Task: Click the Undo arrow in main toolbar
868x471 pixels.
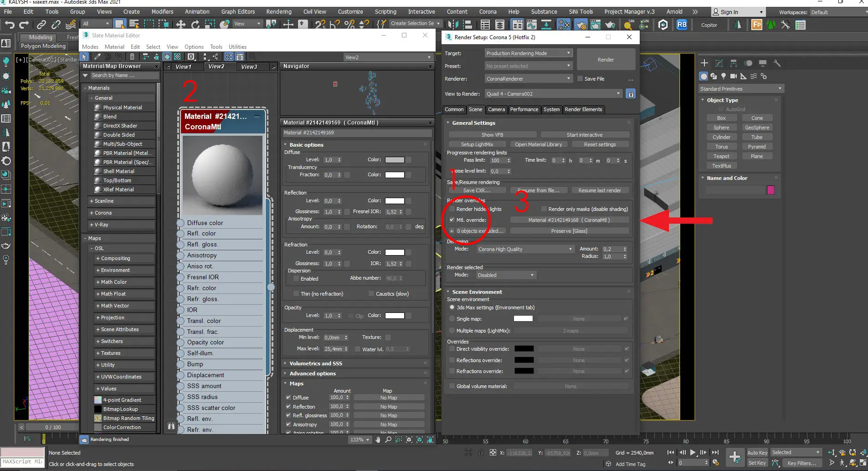Action: pos(10,25)
